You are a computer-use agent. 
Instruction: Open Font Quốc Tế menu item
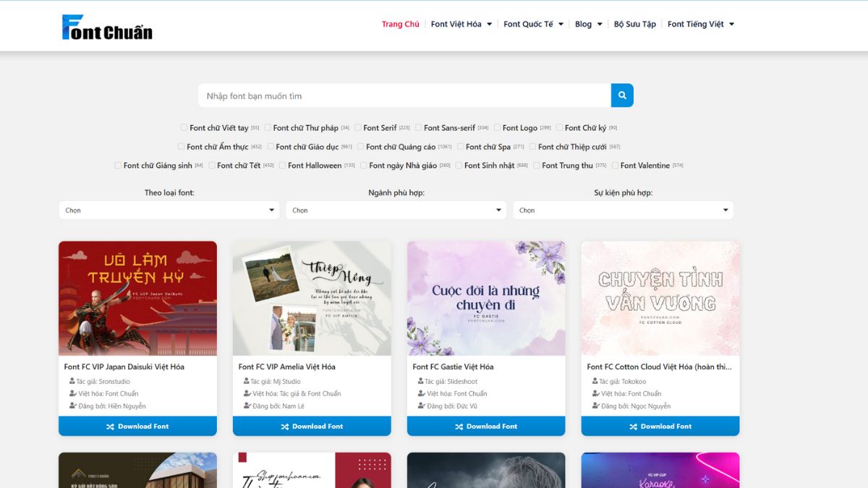coord(528,24)
